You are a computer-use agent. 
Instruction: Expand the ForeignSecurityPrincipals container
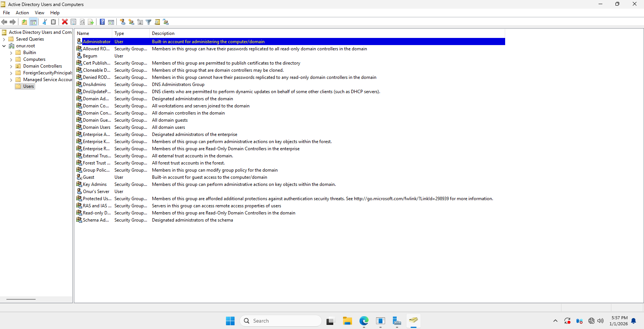pyautogui.click(x=11, y=73)
